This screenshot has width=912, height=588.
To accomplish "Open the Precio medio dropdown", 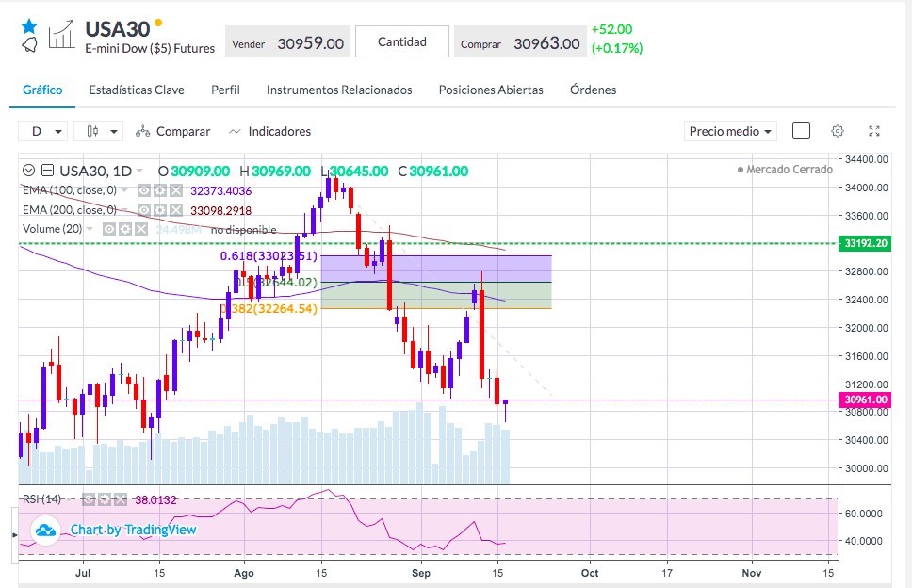I will [730, 131].
